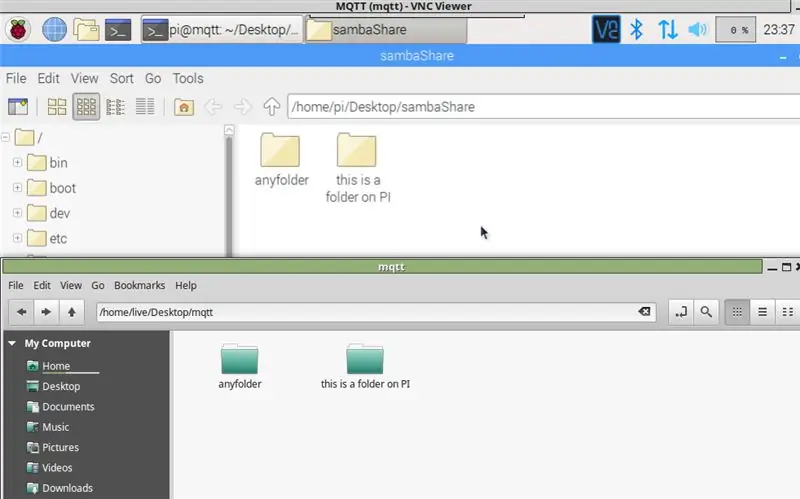The height and width of the screenshot is (499, 800).
Task: Collapse the root / tree node
Action: point(6,137)
